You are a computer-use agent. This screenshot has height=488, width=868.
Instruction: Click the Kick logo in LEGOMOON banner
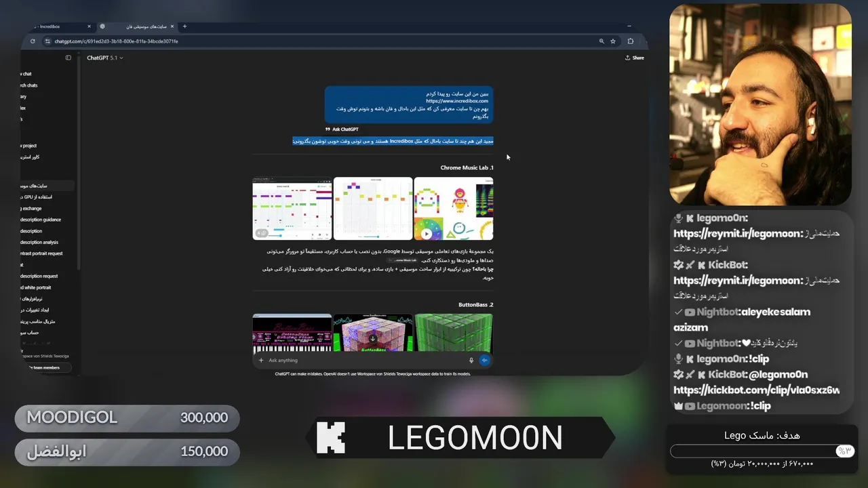click(332, 438)
